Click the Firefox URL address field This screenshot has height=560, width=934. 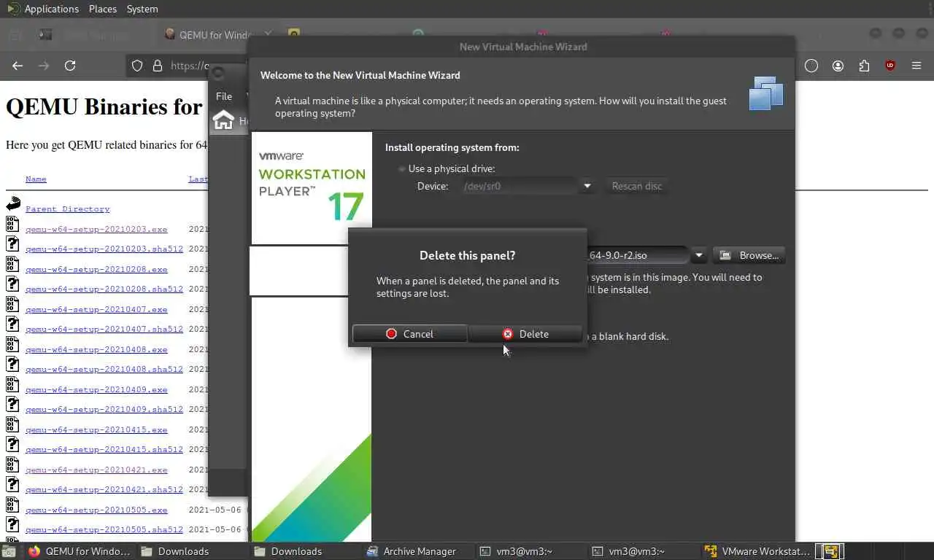coord(188,66)
